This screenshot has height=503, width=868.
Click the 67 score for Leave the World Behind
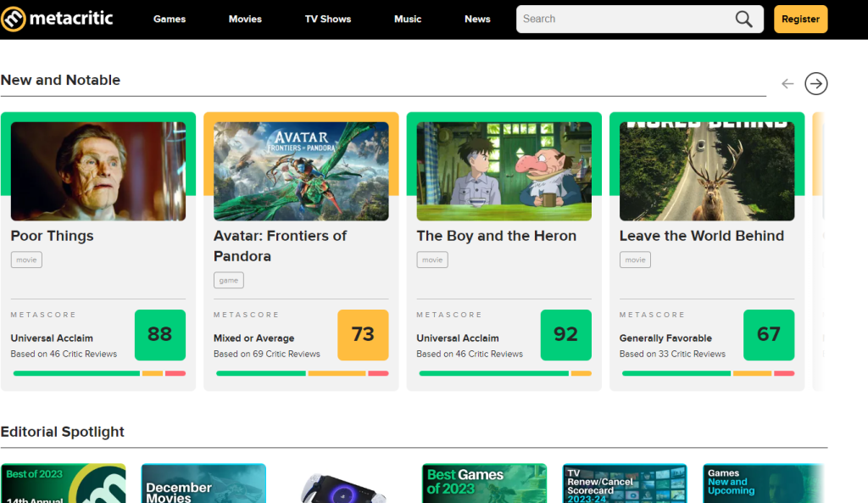768,335
